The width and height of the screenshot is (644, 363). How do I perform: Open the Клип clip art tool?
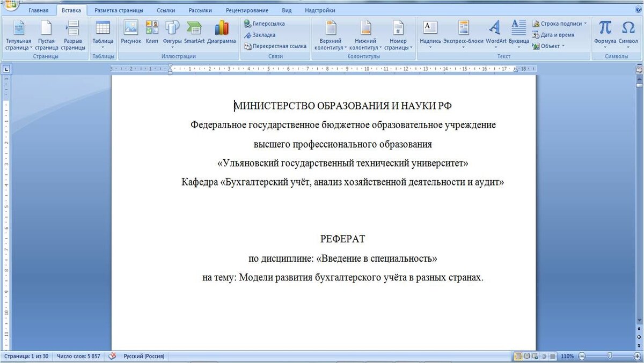tap(152, 32)
